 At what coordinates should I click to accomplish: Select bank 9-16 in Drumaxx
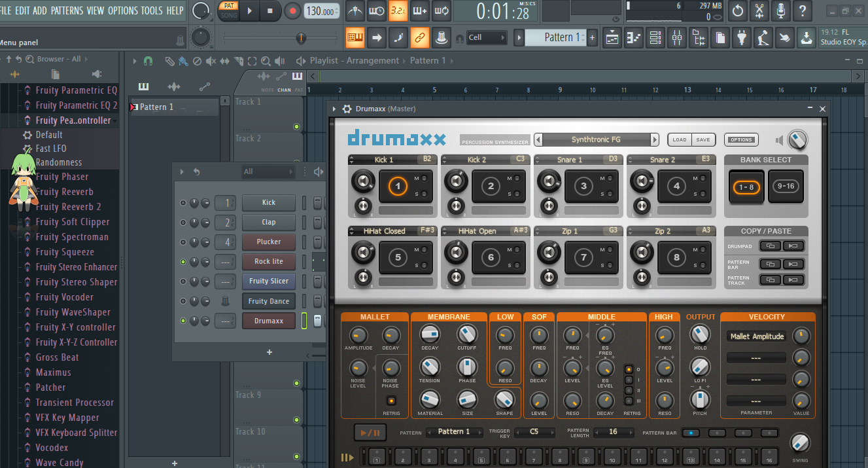point(786,187)
